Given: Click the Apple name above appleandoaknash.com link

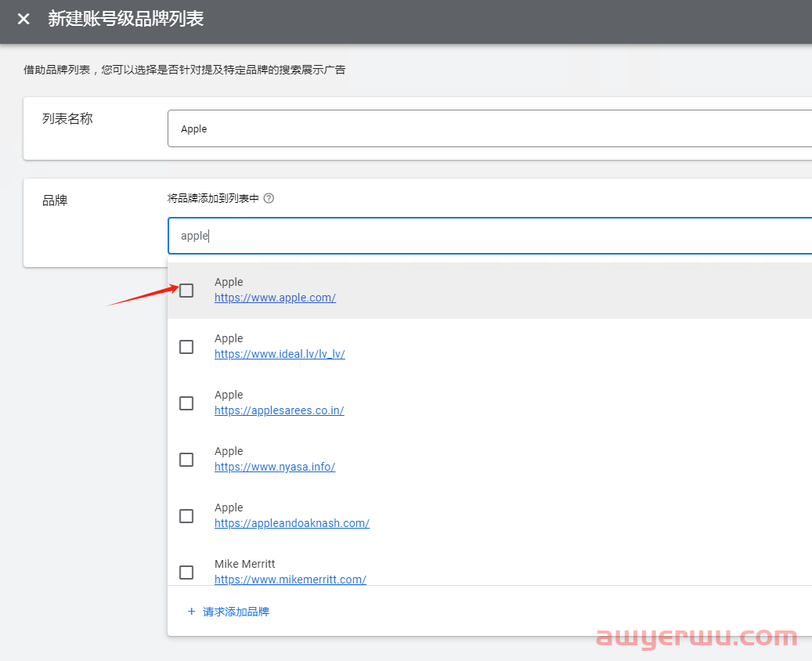Looking at the screenshot, I should (x=229, y=508).
